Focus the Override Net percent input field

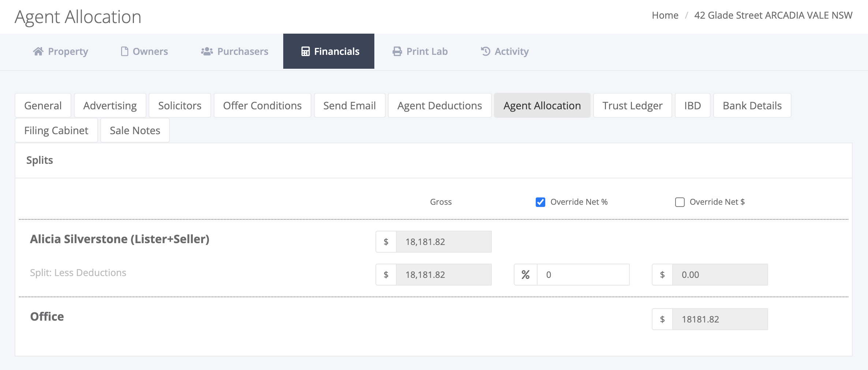(583, 275)
